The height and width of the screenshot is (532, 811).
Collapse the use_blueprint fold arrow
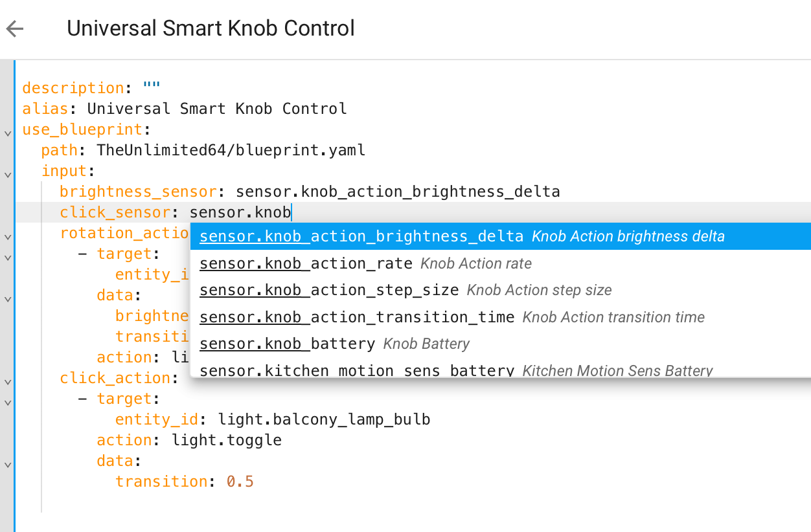coord(8,133)
